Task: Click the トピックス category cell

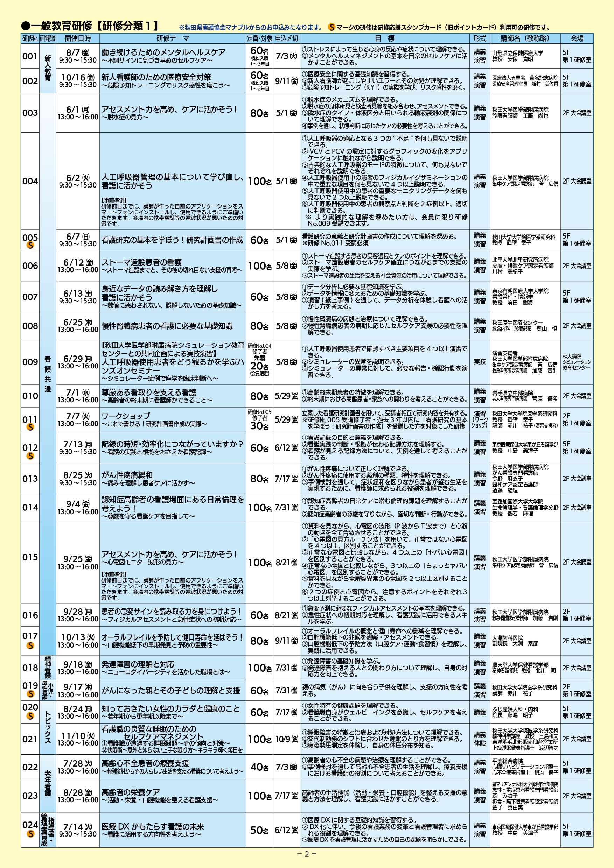Action: (48, 727)
